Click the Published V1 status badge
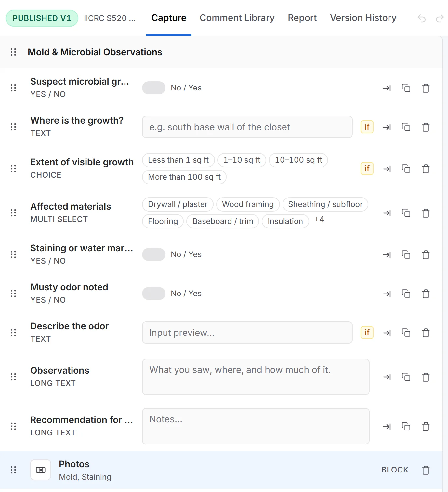 click(x=42, y=18)
